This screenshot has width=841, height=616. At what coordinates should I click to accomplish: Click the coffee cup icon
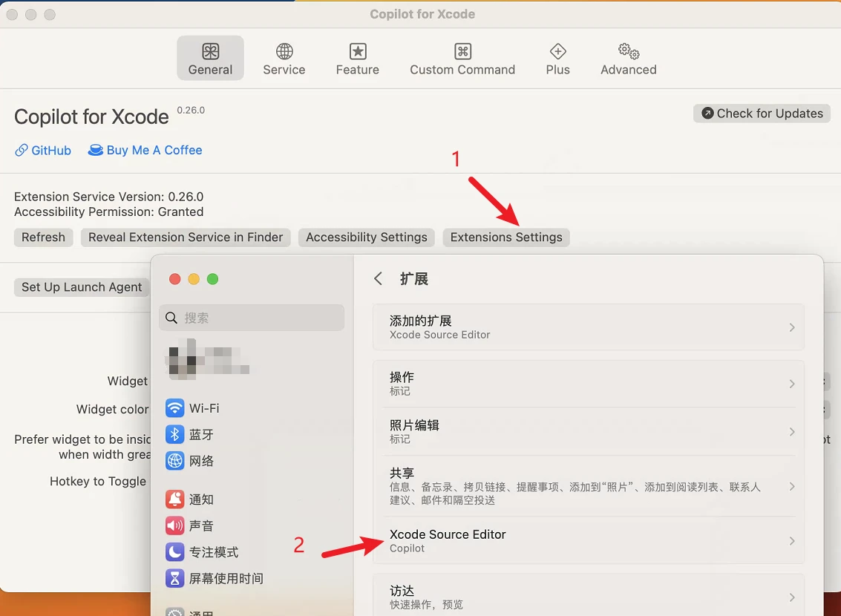coord(96,150)
